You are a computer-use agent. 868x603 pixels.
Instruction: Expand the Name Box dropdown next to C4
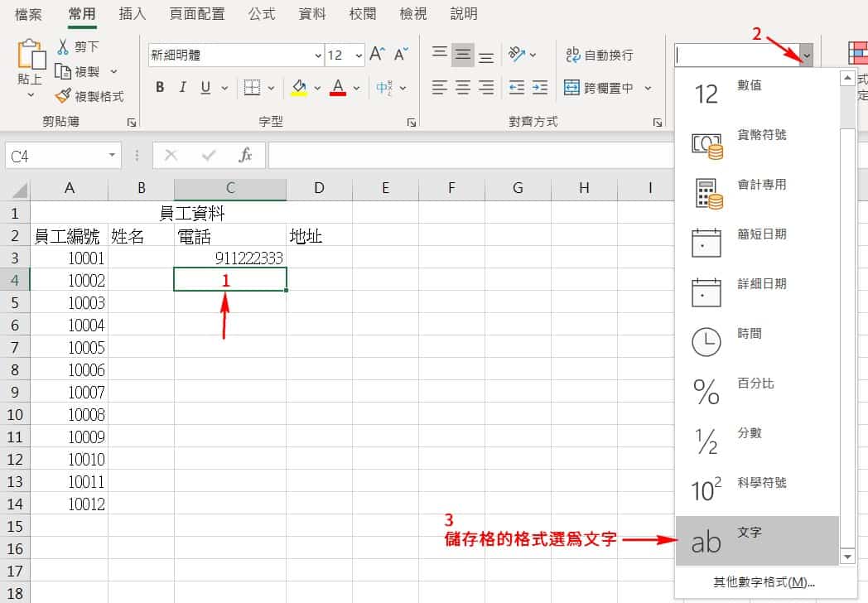(x=113, y=156)
